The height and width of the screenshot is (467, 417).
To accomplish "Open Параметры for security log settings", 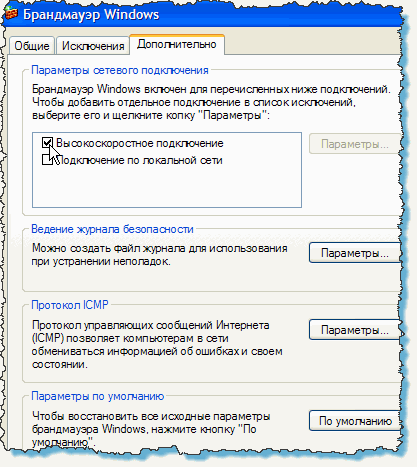I will coord(355,253).
